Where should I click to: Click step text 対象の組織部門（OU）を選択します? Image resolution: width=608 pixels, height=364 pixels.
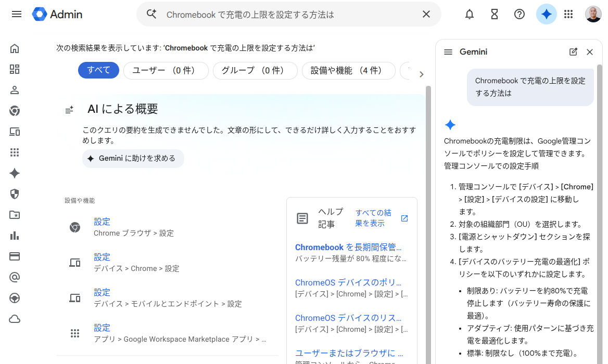point(521,224)
